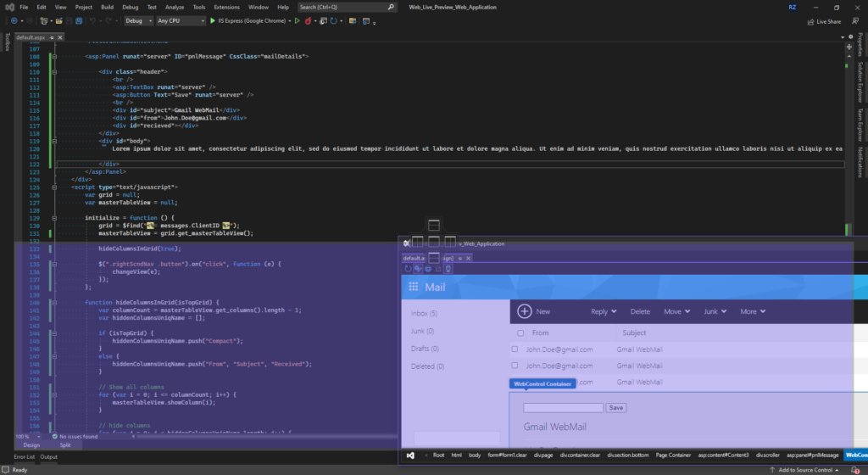Select the dock-to-left target of the docking diamond
The height and width of the screenshot is (475, 868).
(x=418, y=242)
